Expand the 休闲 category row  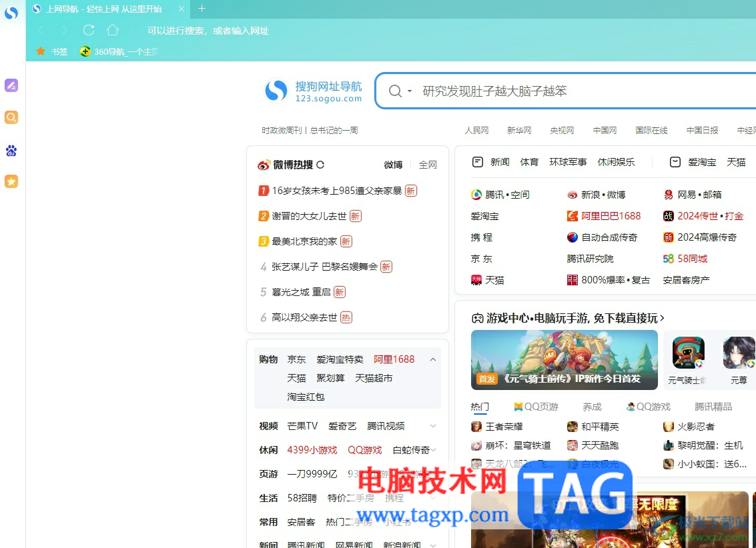pos(433,450)
